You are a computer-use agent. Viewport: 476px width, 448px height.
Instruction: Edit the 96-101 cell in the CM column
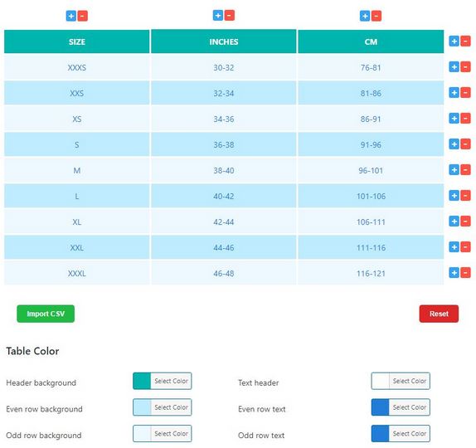pos(371,170)
